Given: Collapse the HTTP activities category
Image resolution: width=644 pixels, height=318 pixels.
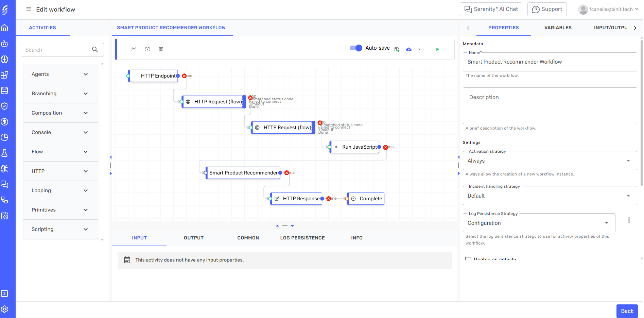Looking at the screenshot, I should [60, 171].
